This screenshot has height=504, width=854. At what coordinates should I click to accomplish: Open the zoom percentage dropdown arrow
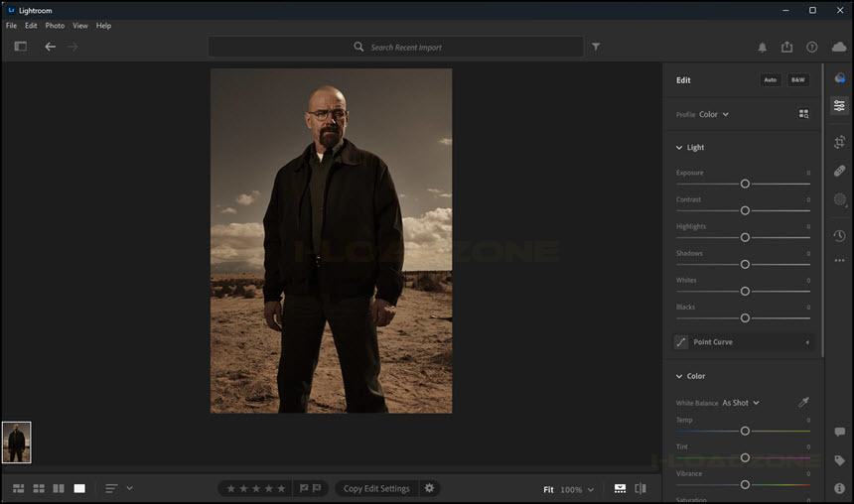click(x=591, y=490)
